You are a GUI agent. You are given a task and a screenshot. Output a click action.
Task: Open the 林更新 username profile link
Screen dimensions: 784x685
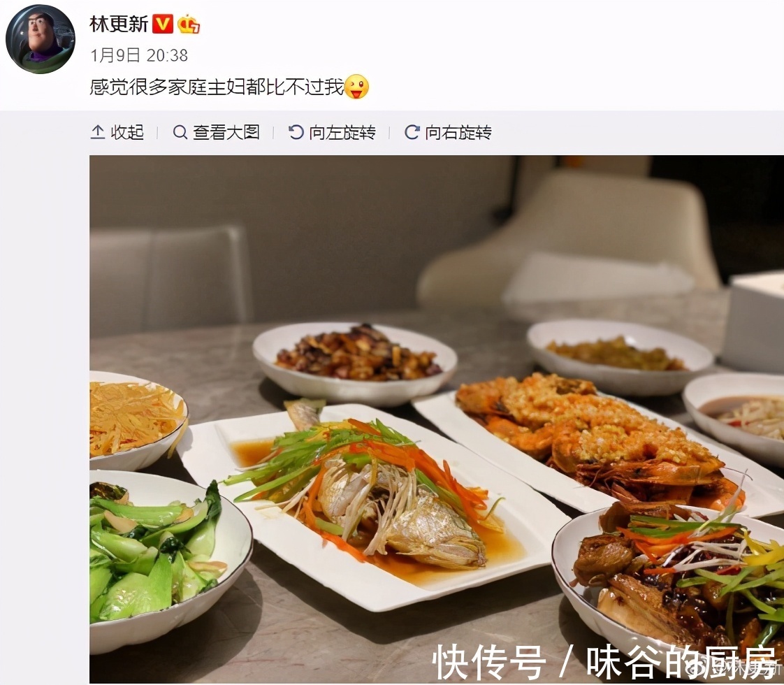point(119,24)
